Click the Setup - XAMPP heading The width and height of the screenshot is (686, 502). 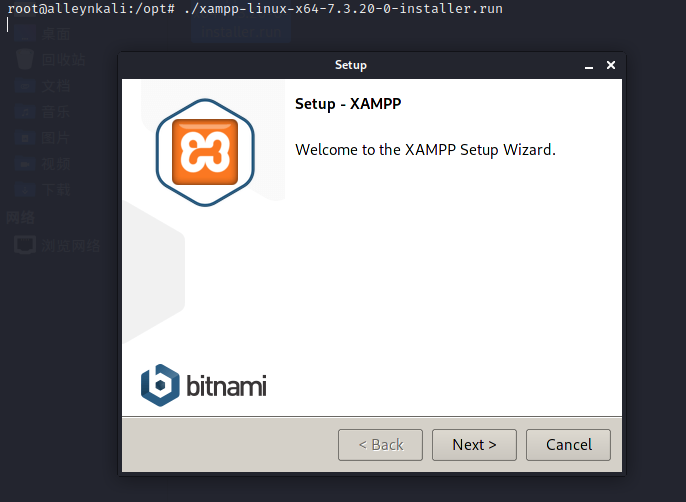coord(348,104)
